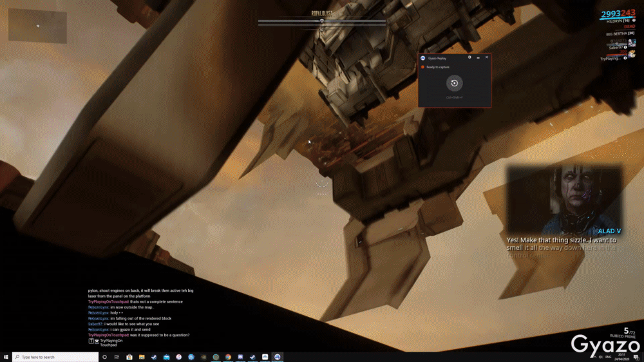The height and width of the screenshot is (362, 644).
Task: Click the 'Ready to capture' status text
Action: pyautogui.click(x=438, y=67)
